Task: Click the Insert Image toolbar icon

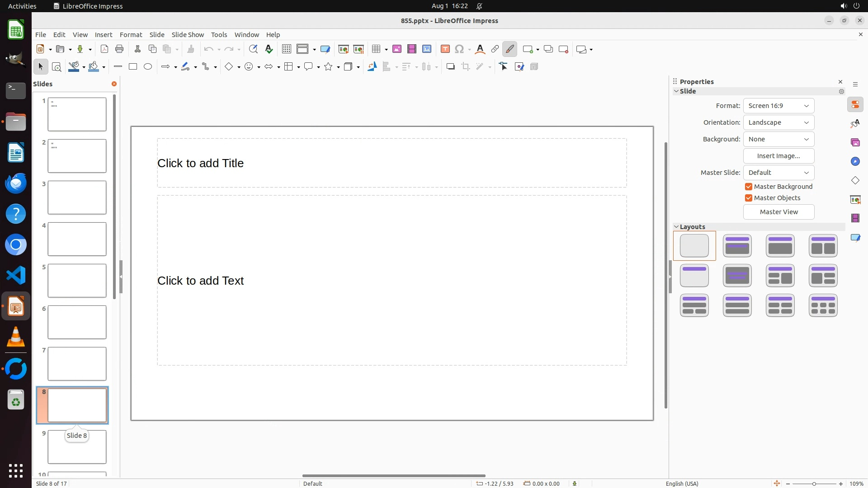Action: click(397, 49)
